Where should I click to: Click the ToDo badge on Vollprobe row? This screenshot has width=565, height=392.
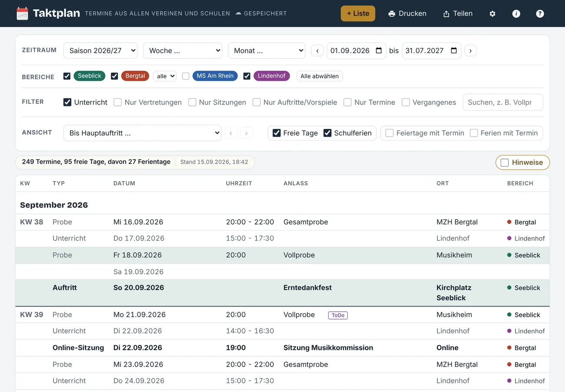point(338,315)
